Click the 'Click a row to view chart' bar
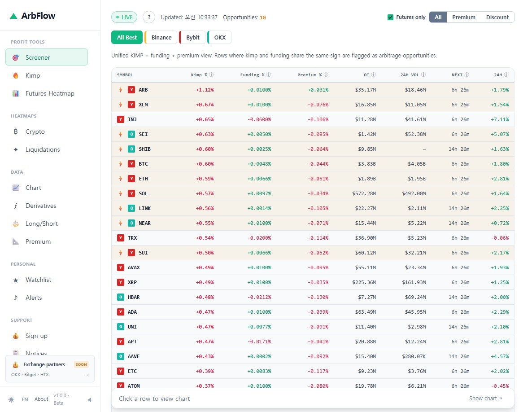 [x=313, y=399]
